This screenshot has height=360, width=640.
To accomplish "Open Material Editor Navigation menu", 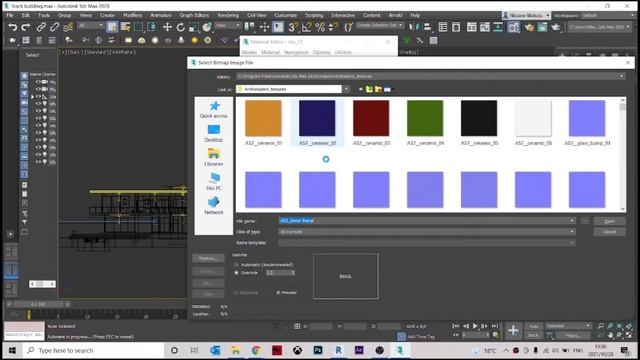I will tap(296, 52).
